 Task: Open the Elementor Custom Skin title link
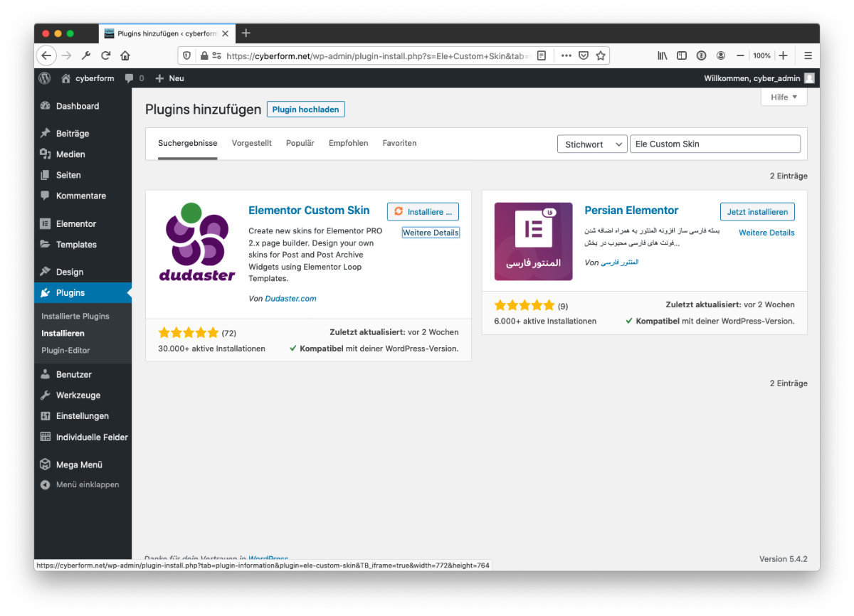pos(309,210)
